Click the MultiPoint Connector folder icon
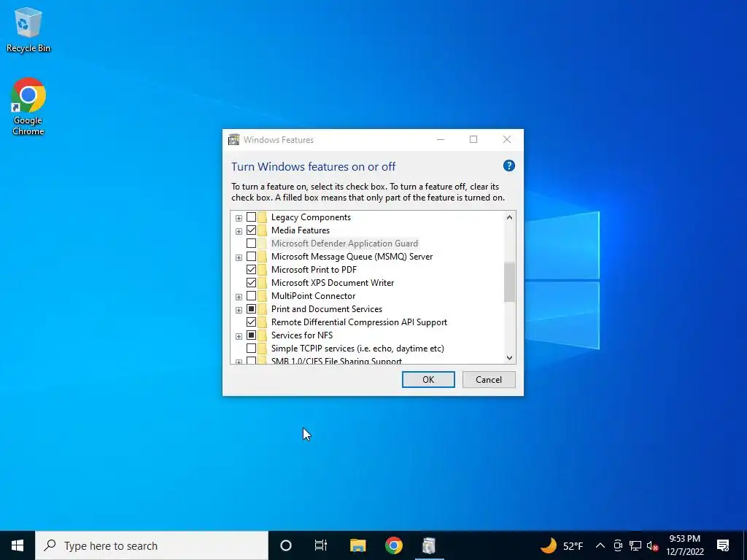Screen dimensions: 747x560 pyautogui.click(x=262, y=296)
